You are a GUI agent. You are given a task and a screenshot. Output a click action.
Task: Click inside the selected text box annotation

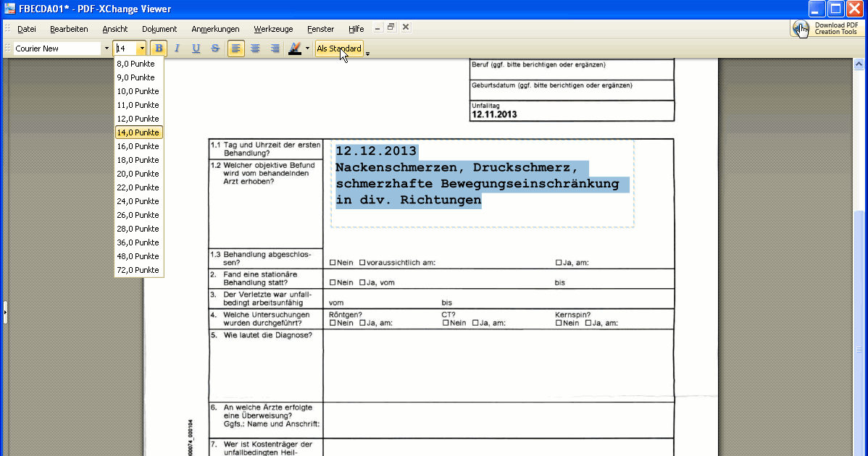[x=482, y=184]
